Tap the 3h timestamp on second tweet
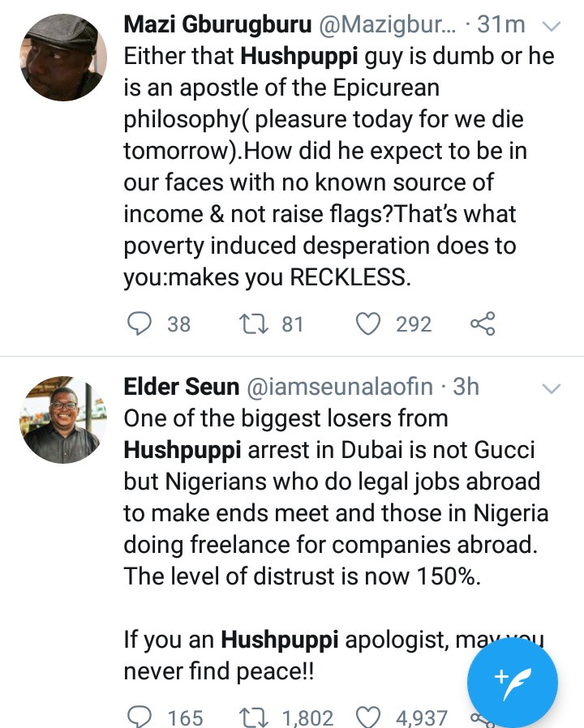 click(466, 388)
